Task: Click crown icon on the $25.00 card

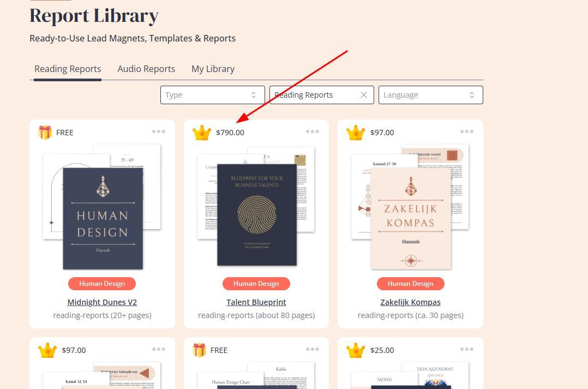Action: pos(356,350)
